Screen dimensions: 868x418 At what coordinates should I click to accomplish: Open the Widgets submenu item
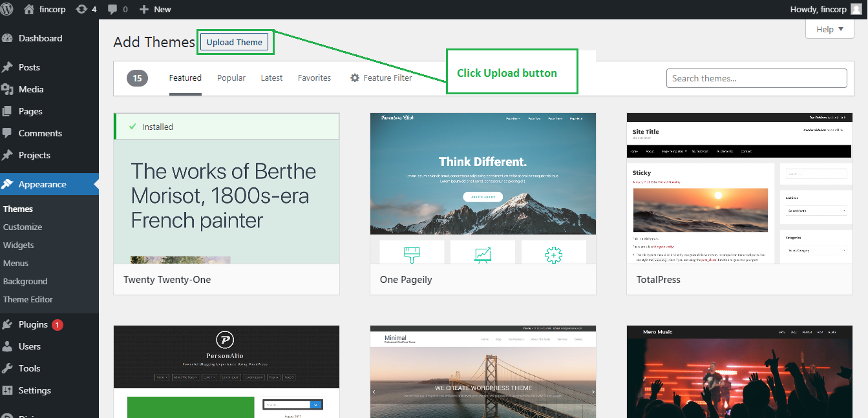(18, 245)
